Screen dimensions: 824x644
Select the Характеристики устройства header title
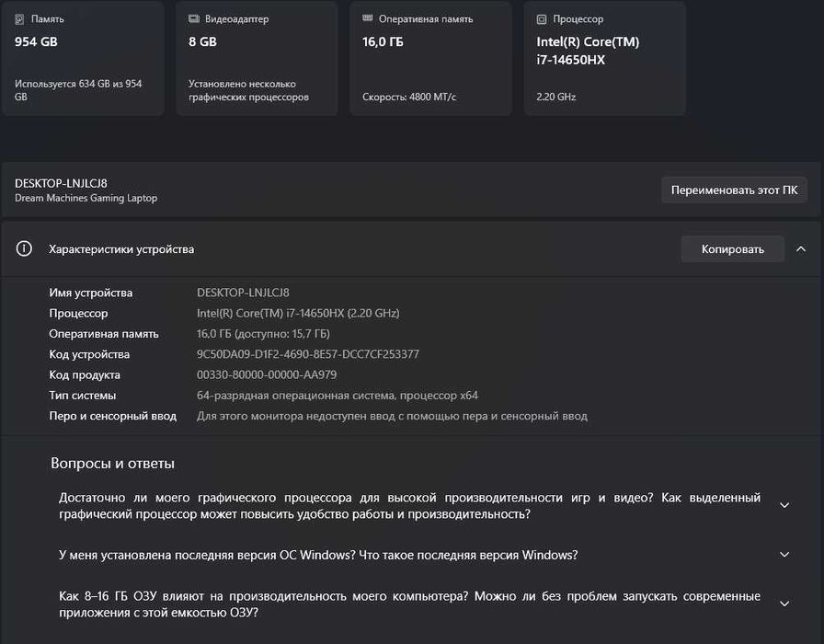(121, 249)
